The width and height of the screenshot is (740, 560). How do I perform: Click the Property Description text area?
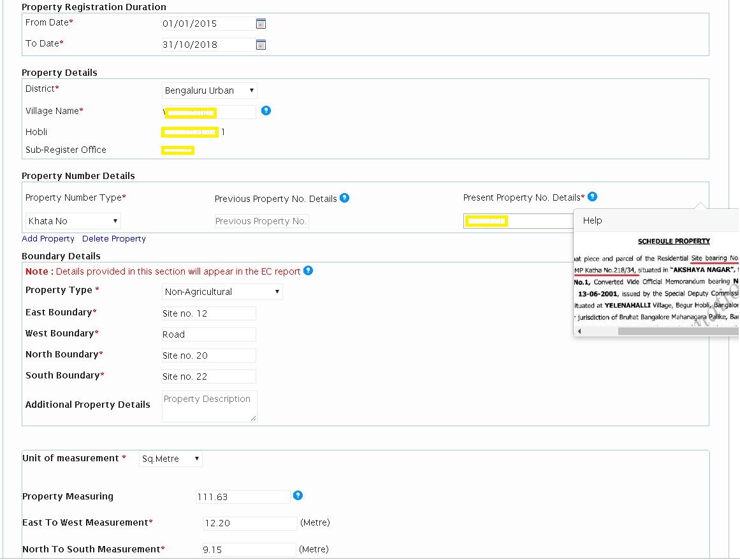point(209,406)
